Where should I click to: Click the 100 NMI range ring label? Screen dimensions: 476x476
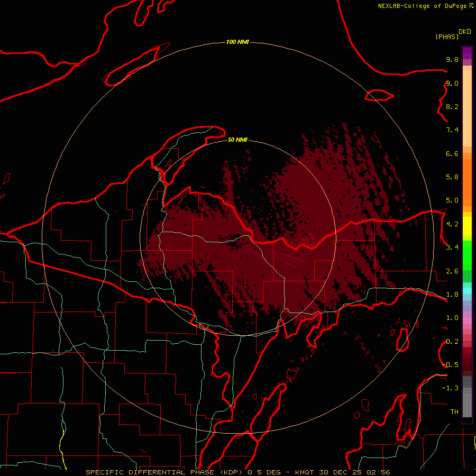pos(237,42)
